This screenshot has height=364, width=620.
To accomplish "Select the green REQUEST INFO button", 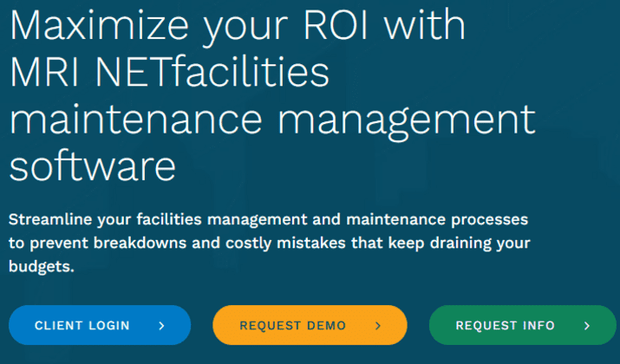I will [523, 325].
